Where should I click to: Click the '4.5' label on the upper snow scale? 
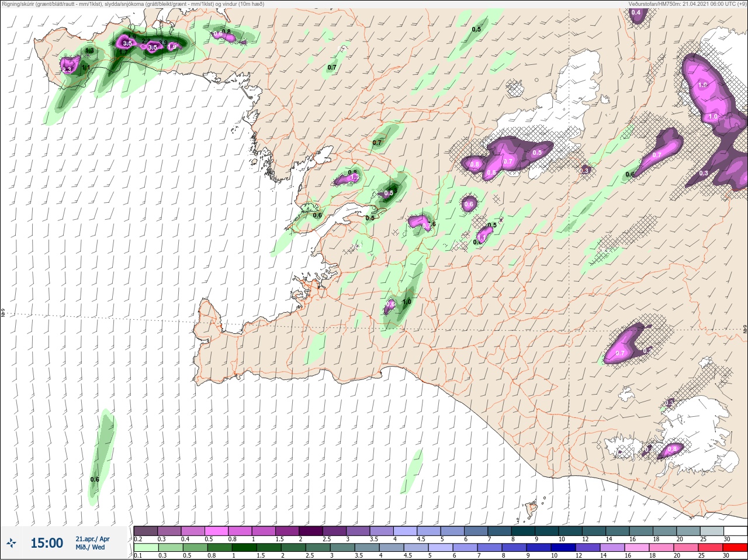[421, 539]
